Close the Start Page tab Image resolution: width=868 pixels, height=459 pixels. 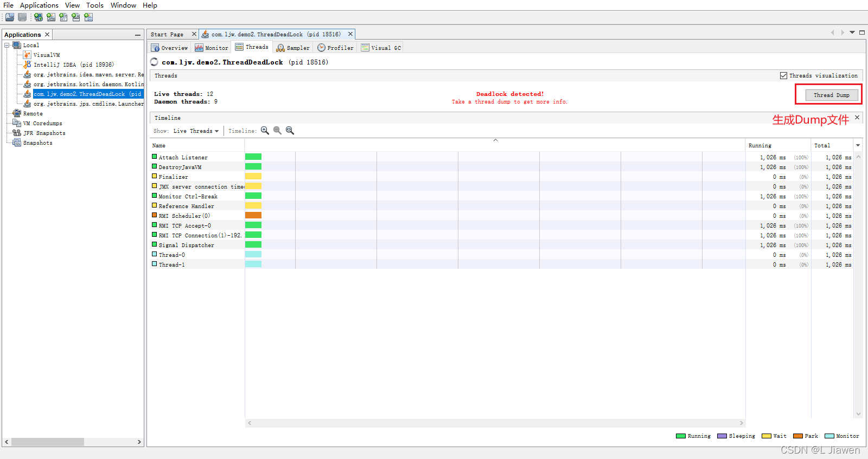click(x=194, y=34)
